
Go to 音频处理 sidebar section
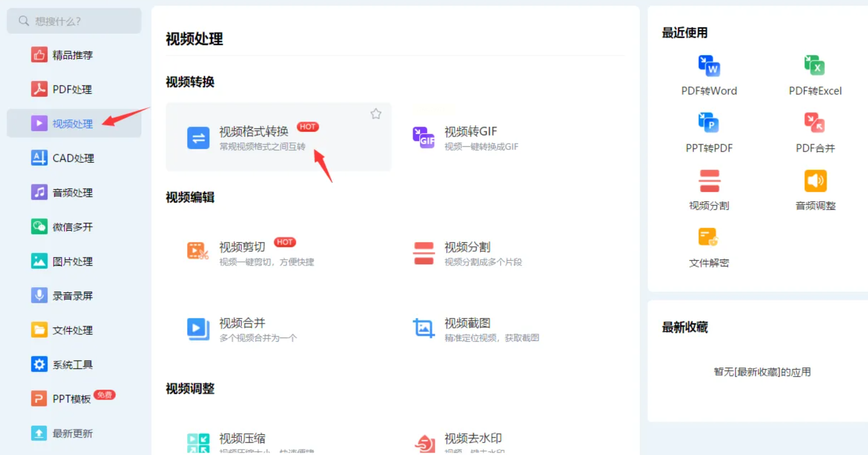(72, 193)
